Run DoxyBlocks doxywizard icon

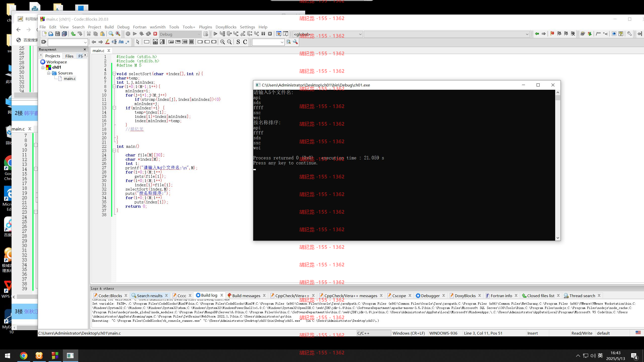[583, 34]
